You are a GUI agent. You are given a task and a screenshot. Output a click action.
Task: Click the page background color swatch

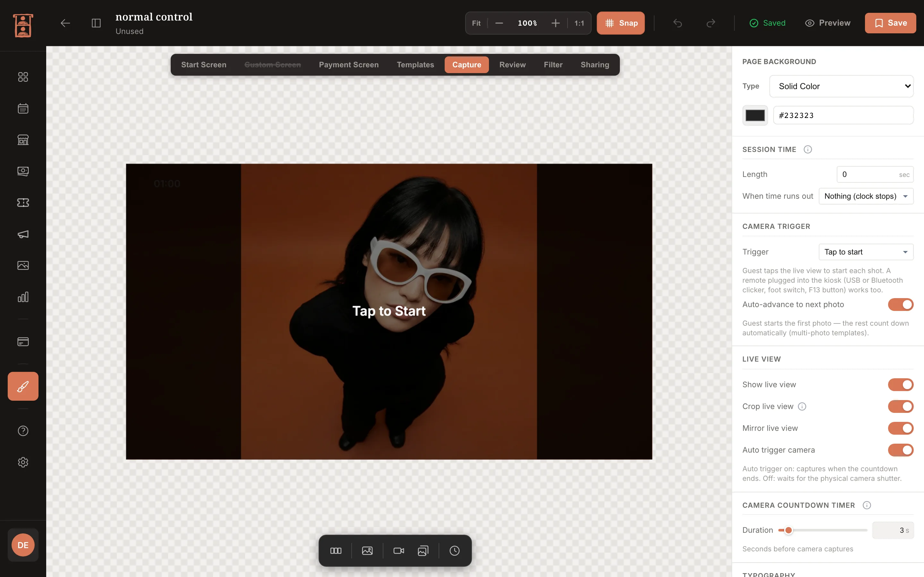755,115
